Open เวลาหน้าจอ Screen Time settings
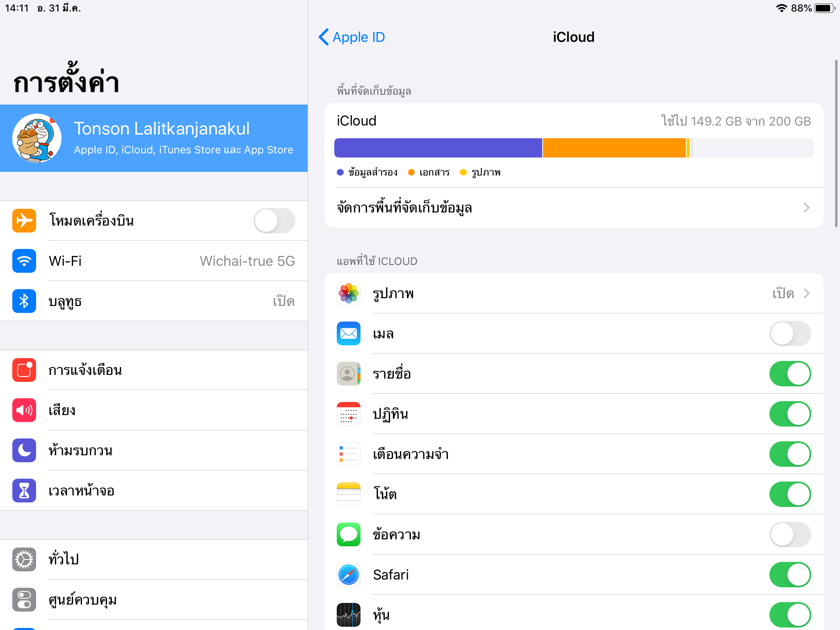840x630 pixels. (x=154, y=491)
